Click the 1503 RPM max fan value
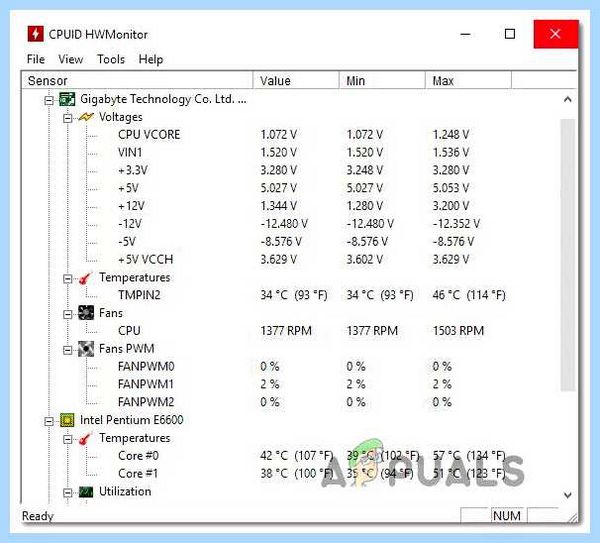The height and width of the screenshot is (543, 600). [458, 331]
